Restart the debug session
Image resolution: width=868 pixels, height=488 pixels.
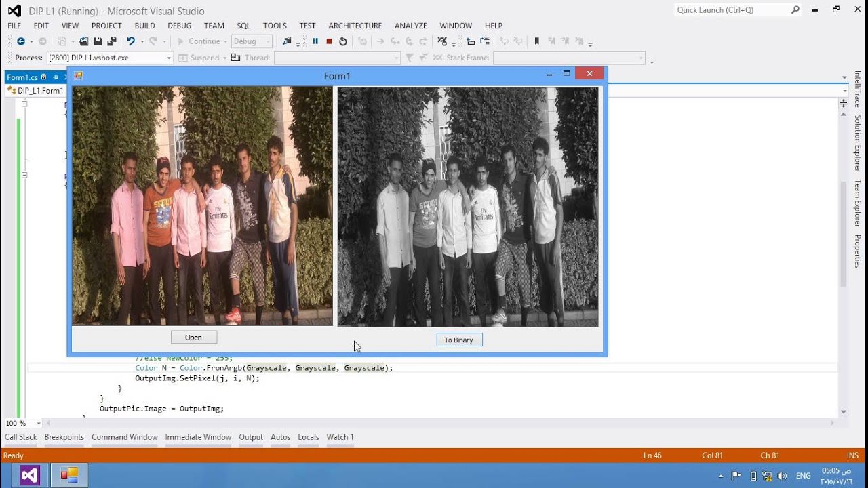click(x=343, y=41)
